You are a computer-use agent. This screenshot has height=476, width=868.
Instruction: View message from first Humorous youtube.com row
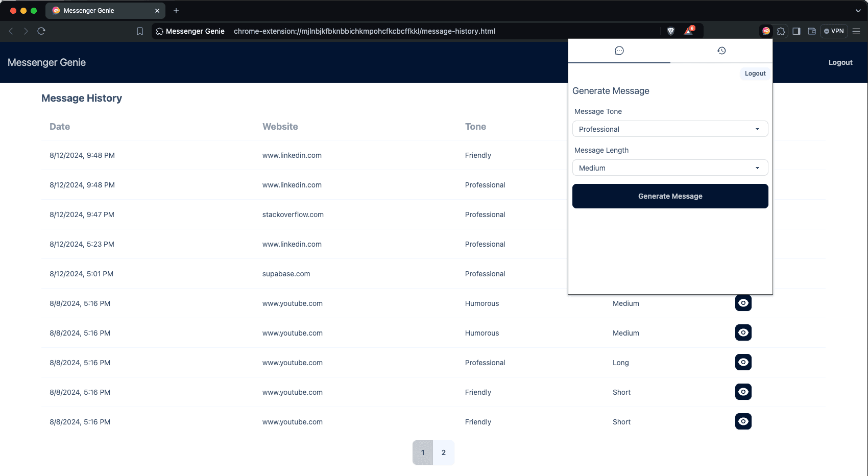click(743, 303)
